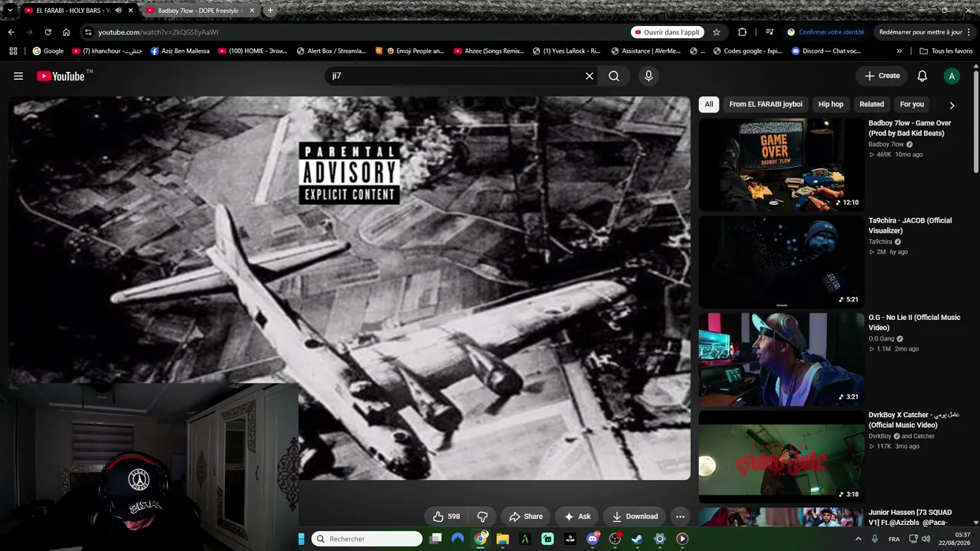The height and width of the screenshot is (551, 980).
Task: Open the Game Over video thumbnail
Action: point(781,165)
